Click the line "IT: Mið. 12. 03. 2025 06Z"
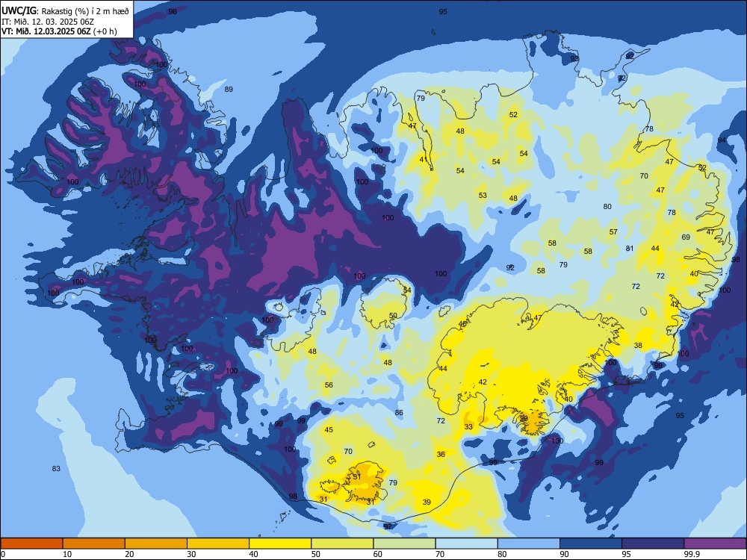747x560 pixels. [x=48, y=22]
